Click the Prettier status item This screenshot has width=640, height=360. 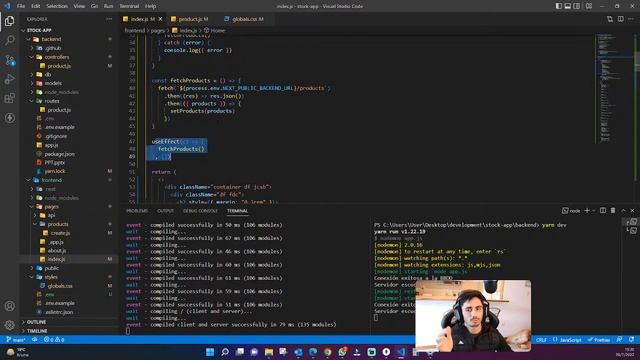pos(599,340)
